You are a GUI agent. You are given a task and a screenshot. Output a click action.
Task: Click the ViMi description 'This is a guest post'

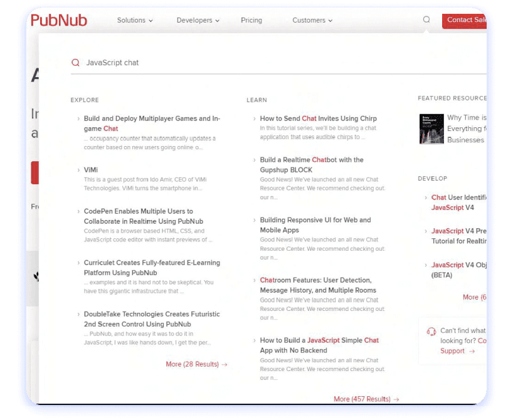145,184
